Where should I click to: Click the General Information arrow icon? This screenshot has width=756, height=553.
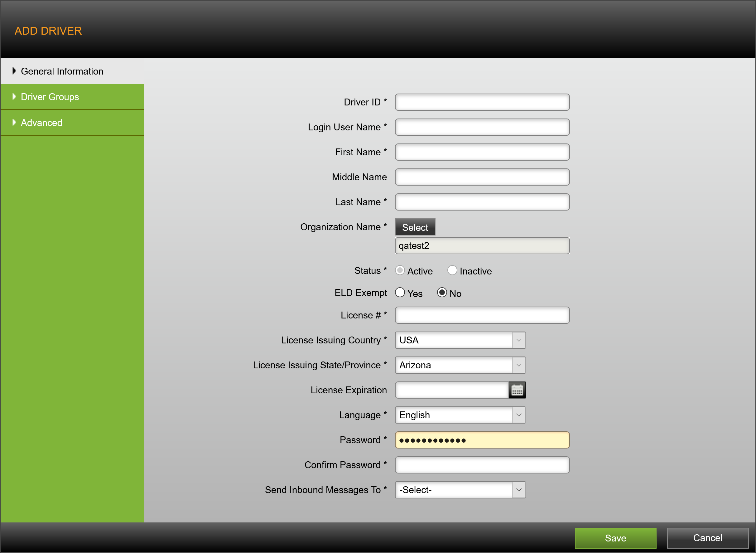[14, 71]
